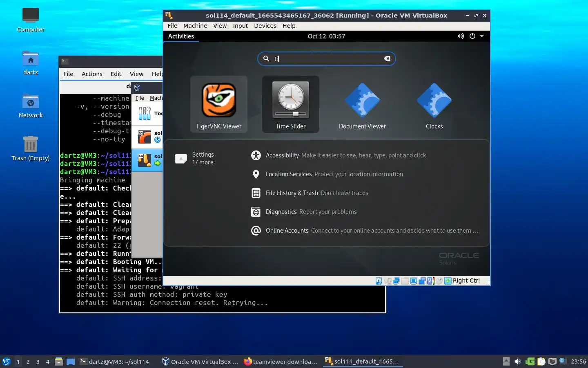Open Edit menu in terminal window
The image size is (588, 368).
coord(116,74)
